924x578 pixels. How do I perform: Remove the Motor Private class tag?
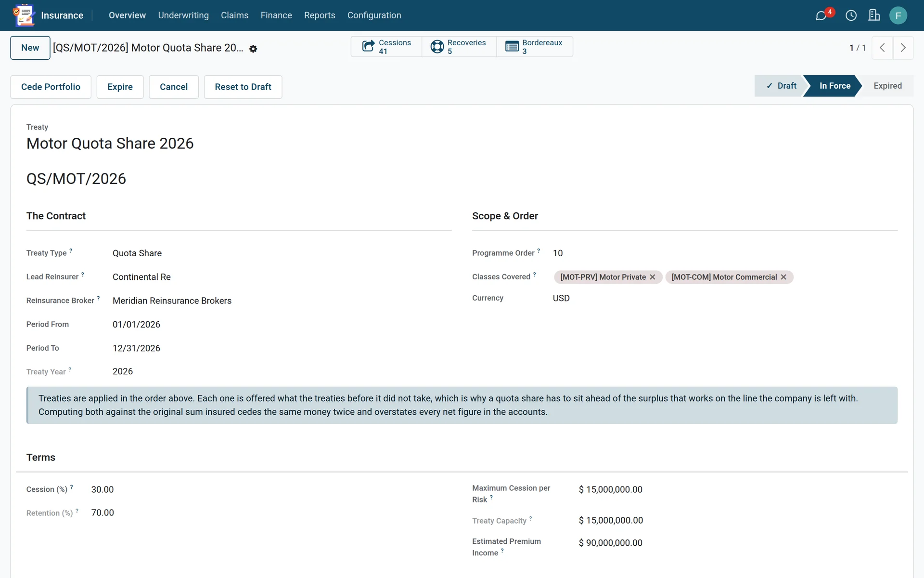point(653,277)
